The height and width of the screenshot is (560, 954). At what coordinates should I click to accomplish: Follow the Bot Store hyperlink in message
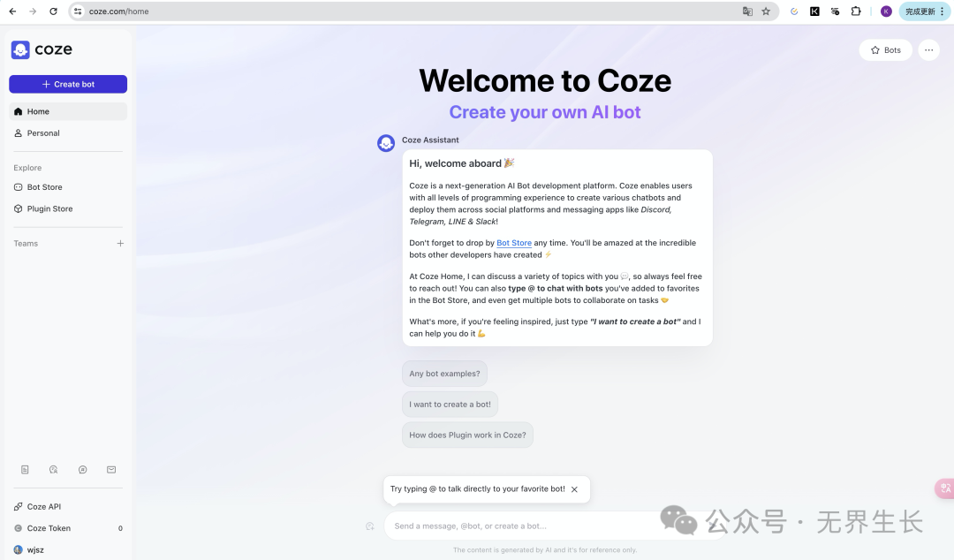pyautogui.click(x=514, y=243)
